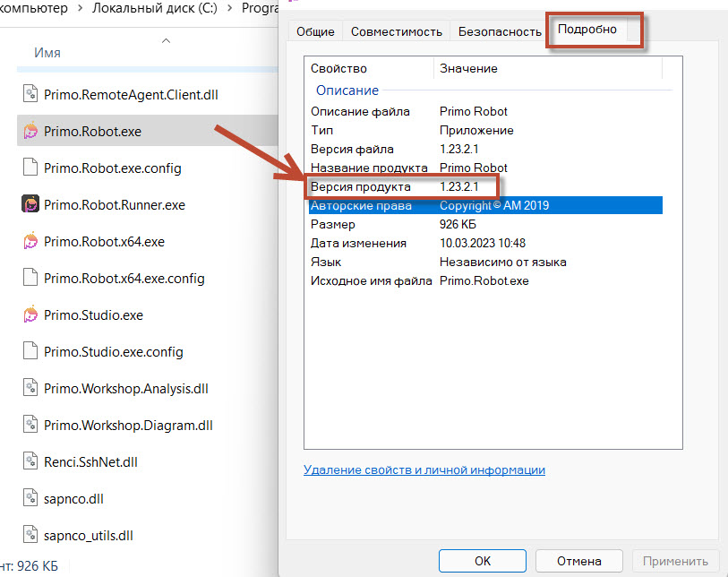Select the file name Renci.SshNet.dll
Image resolution: width=728 pixels, height=577 pixels.
click(90, 461)
